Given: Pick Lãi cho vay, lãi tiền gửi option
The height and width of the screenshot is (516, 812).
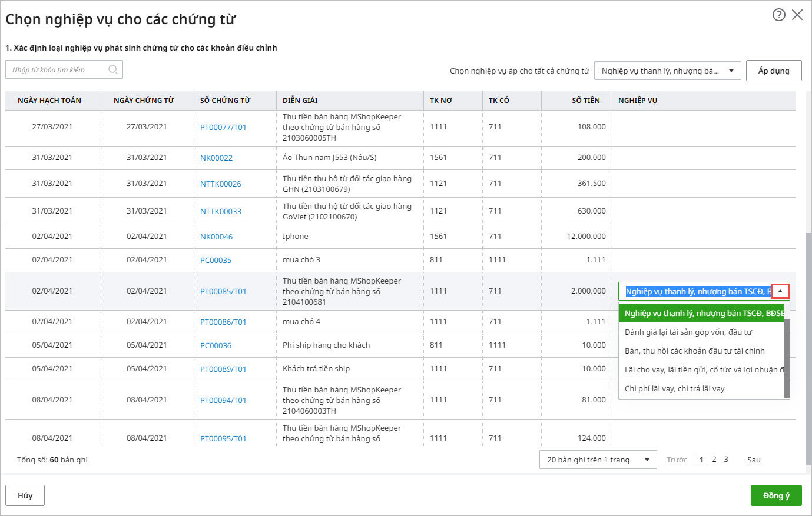Looking at the screenshot, I should tap(701, 369).
